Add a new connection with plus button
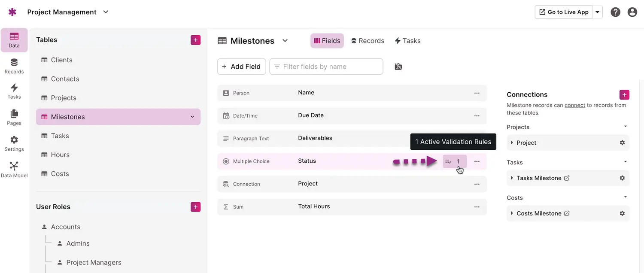 [624, 95]
